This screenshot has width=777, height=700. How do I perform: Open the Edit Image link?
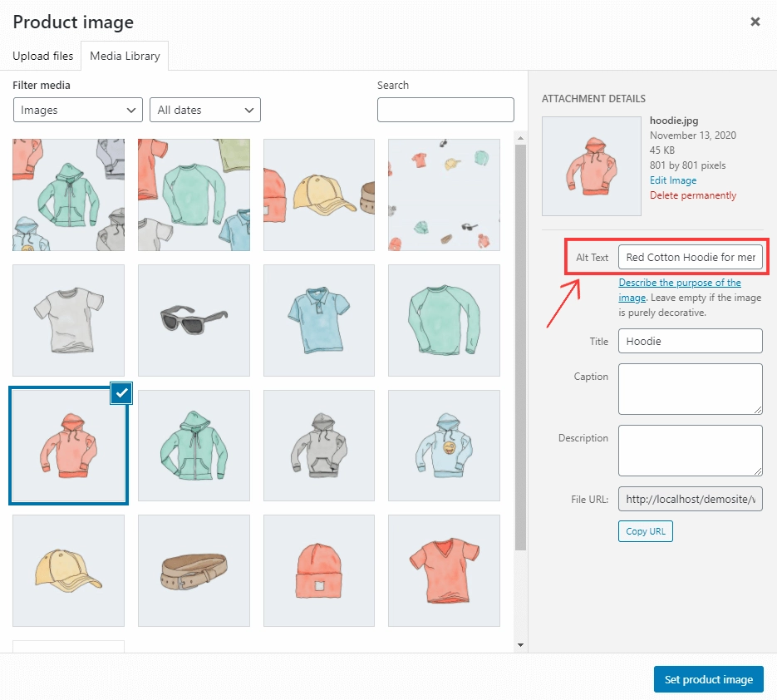(673, 180)
